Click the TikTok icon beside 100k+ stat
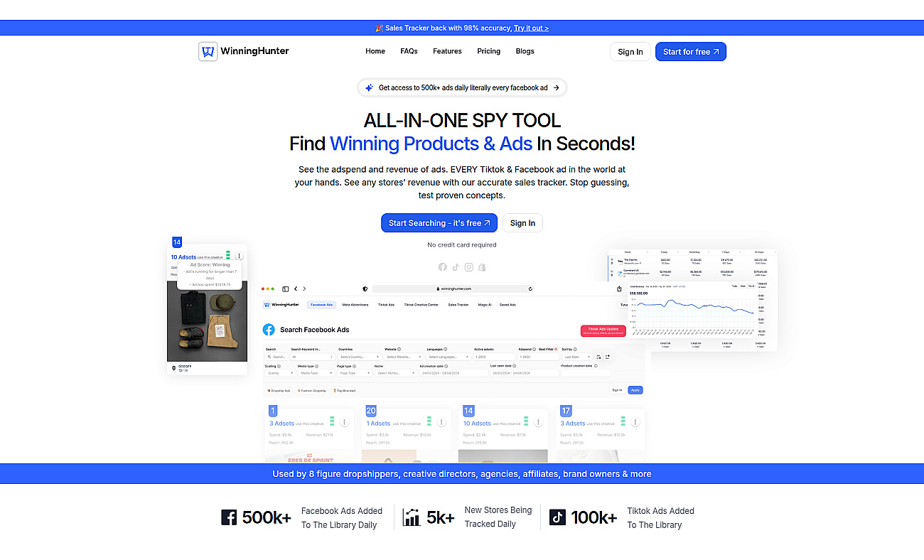 point(558,517)
